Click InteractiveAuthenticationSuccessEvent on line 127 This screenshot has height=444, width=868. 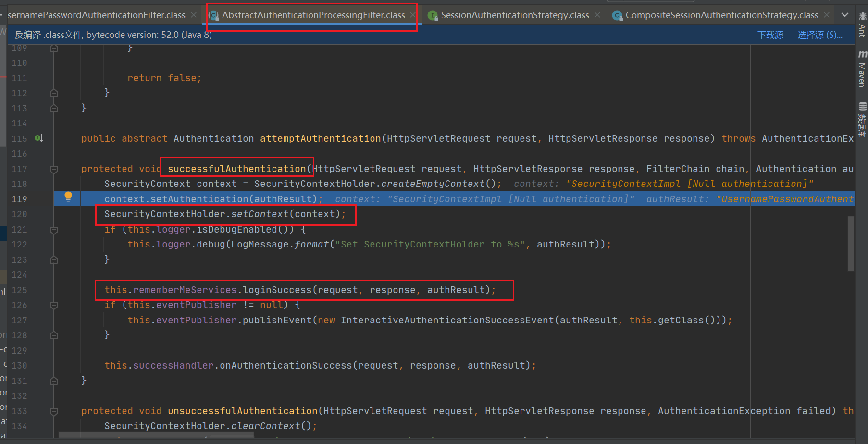(x=447, y=320)
